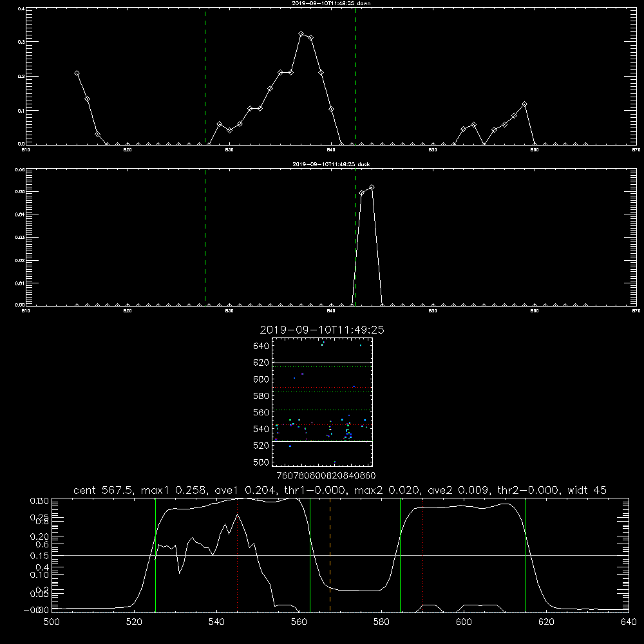644x644 pixels.
Task: Click the y-axis label 640 of scatter plot
Action: (261, 346)
